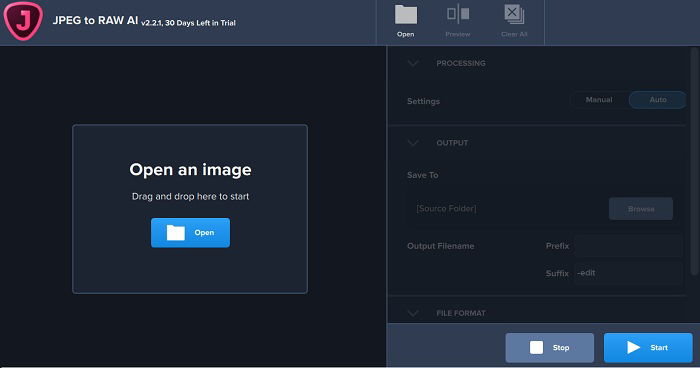
Task: Click the trial version text in title
Action: (x=188, y=23)
